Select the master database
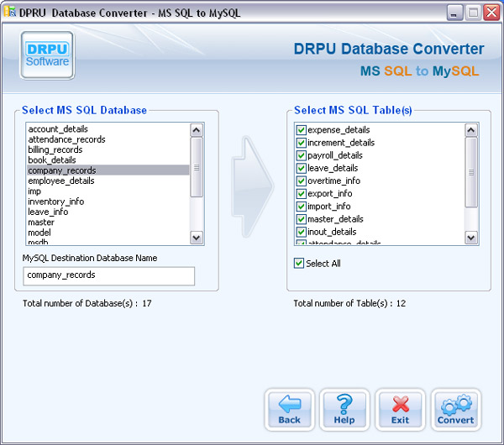The height and width of the screenshot is (445, 504). click(x=108, y=222)
